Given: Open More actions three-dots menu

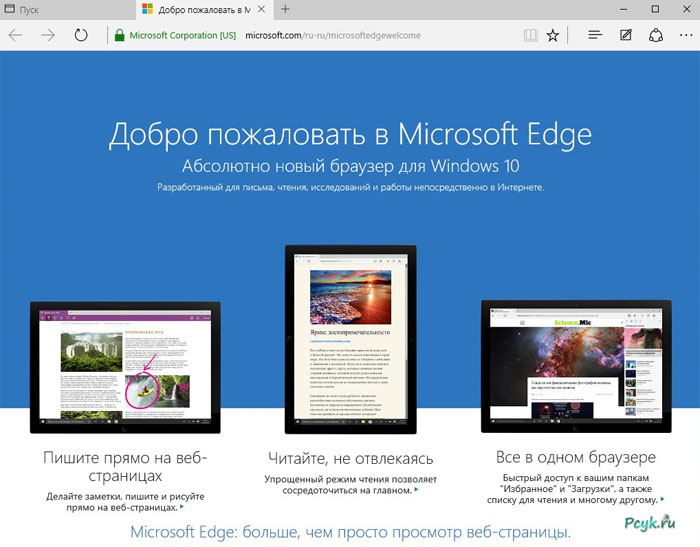Looking at the screenshot, I should click(686, 35).
